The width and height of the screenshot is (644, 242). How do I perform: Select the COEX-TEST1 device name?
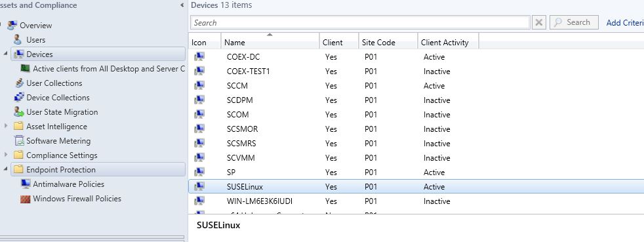(248, 71)
